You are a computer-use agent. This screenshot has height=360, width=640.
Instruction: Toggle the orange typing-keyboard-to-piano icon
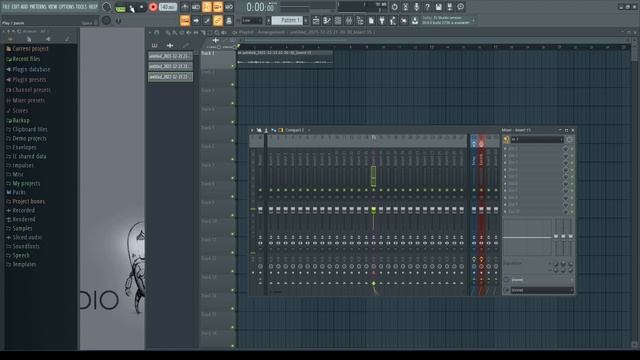[x=185, y=20]
